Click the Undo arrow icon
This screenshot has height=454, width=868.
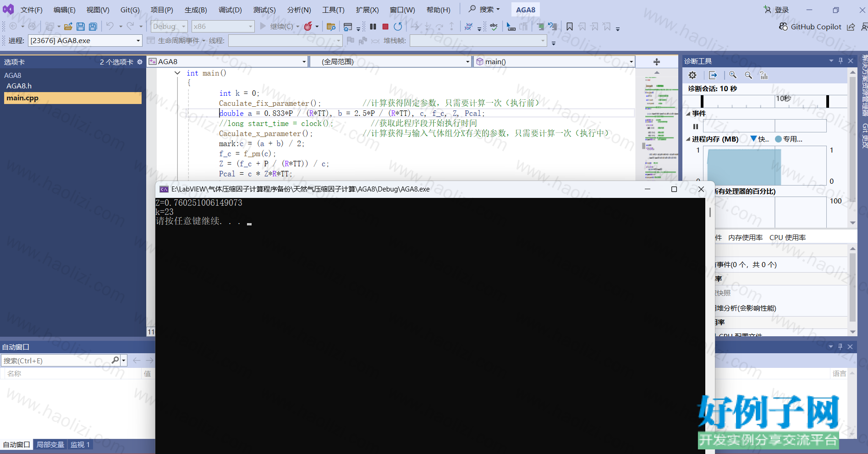coord(110,26)
